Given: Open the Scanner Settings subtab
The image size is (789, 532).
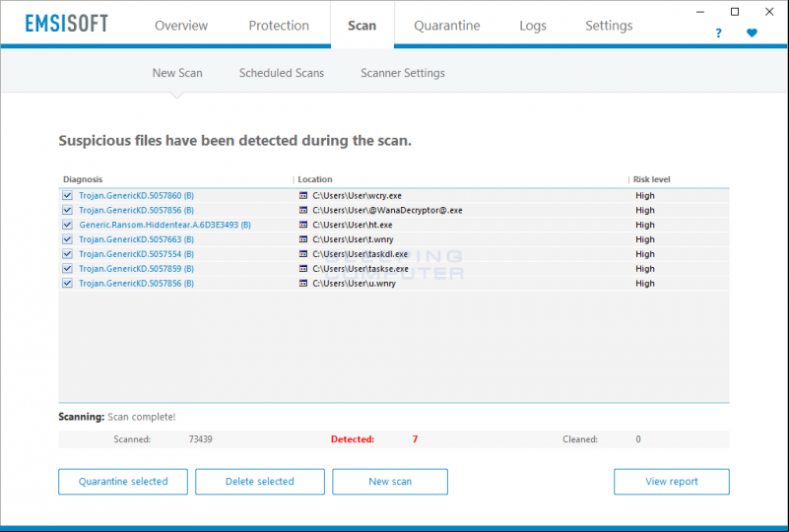Looking at the screenshot, I should tap(403, 73).
